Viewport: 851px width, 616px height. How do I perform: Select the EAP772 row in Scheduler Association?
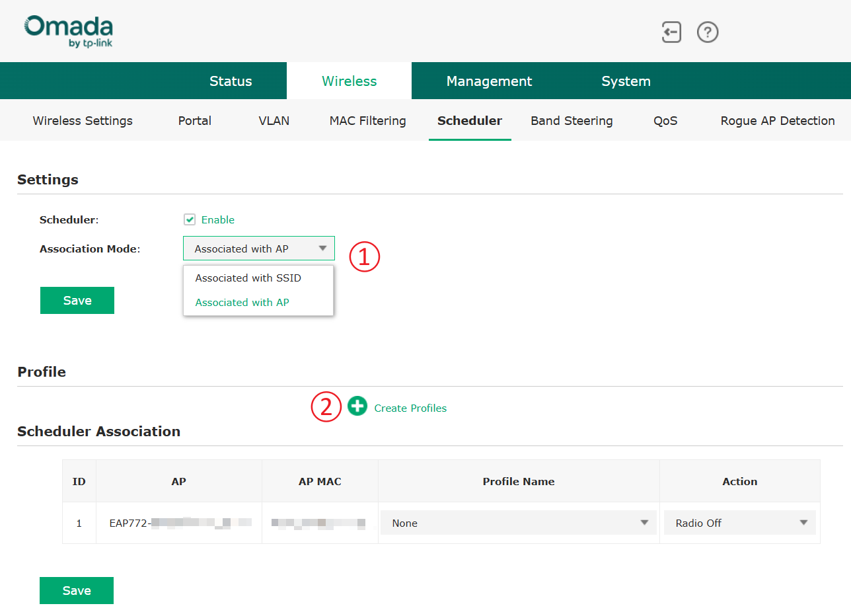(x=178, y=522)
